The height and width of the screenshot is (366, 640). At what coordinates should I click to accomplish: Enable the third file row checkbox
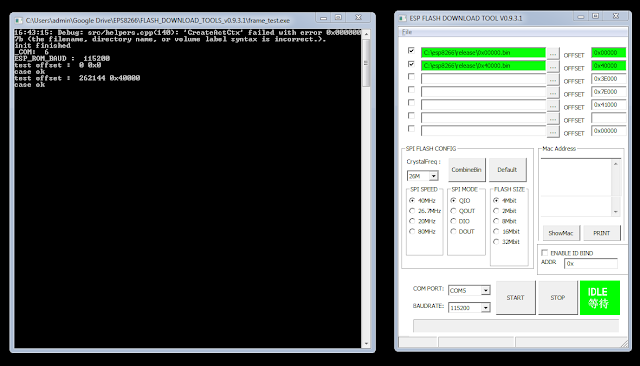[411, 77]
